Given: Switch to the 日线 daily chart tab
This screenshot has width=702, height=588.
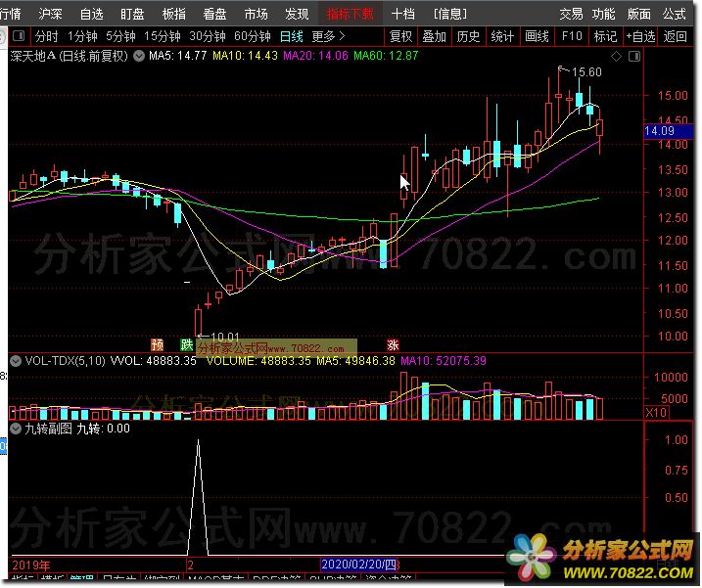Looking at the screenshot, I should point(291,36).
